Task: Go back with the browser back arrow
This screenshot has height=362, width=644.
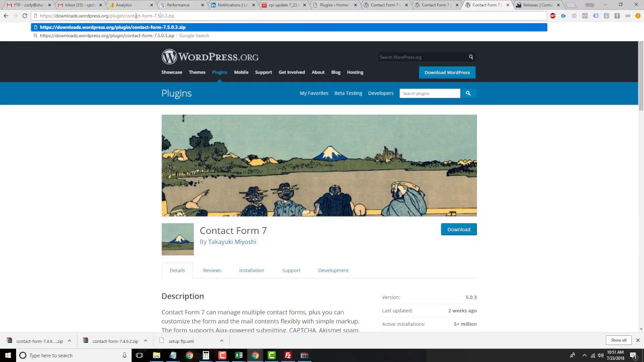Action: tap(6, 16)
